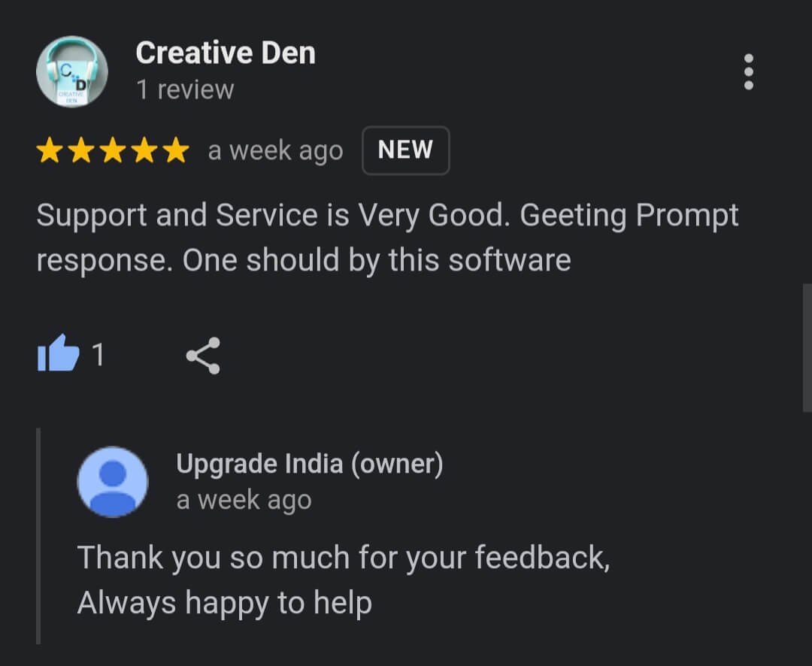Screen dimensions: 812x666
Task: Share this review using the share icon
Action: click(203, 356)
